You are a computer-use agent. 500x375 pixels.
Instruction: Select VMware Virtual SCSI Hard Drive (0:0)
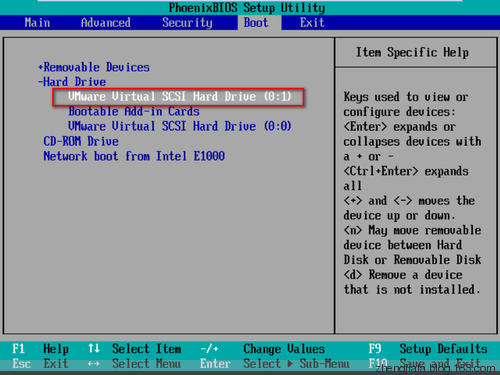[180, 126]
